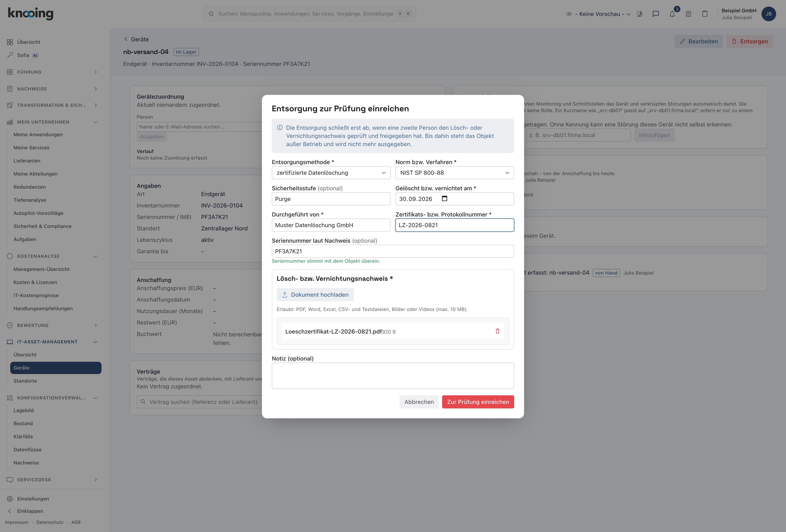This screenshot has height=532, width=786.
Task: Expand FÜHRUNG sidebar section
Action: click(52, 72)
